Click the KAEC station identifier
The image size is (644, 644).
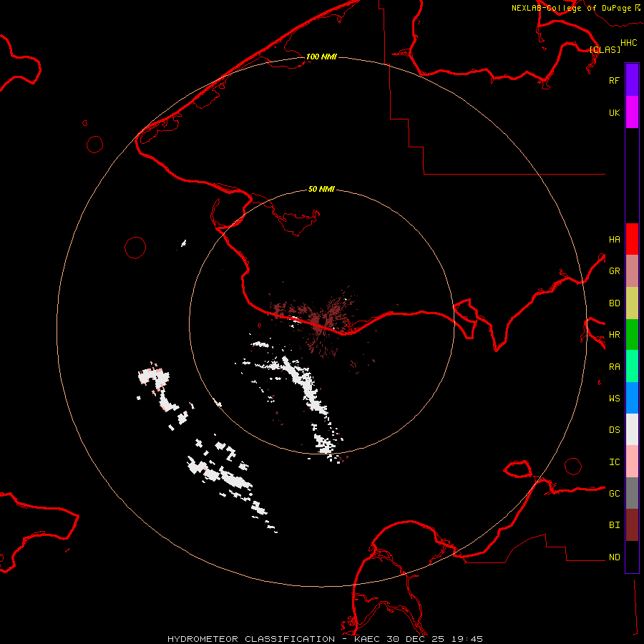tap(368, 639)
